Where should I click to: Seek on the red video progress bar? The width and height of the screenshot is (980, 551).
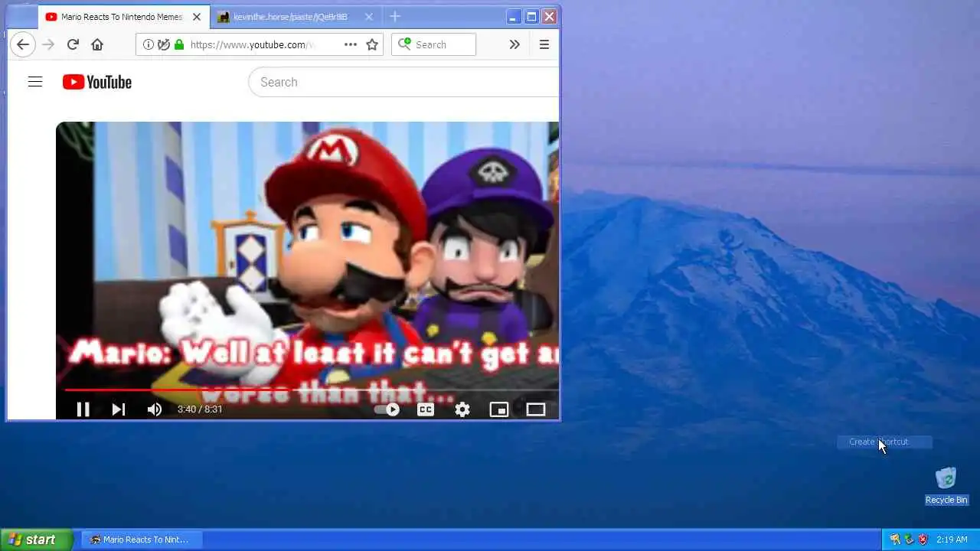pyautogui.click(x=312, y=390)
